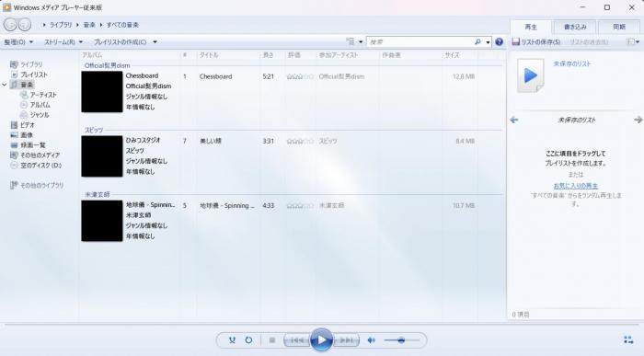Image resolution: width=644 pixels, height=356 pixels.
Task: Click ライブラリ in the breadcrumb path
Action: [x=61, y=25]
